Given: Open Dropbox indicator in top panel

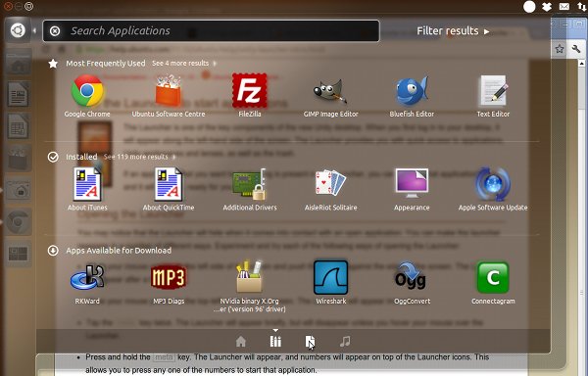Looking at the screenshot, I should click(x=547, y=7).
